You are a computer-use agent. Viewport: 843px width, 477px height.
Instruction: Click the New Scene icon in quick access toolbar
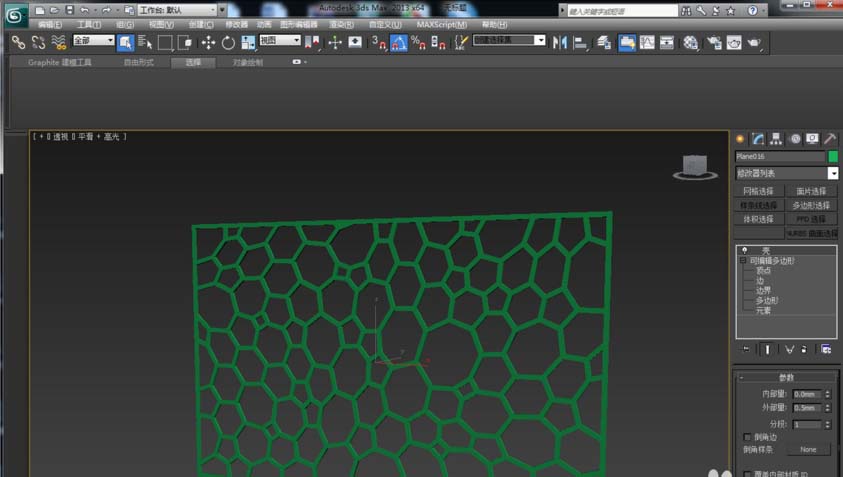(x=40, y=10)
